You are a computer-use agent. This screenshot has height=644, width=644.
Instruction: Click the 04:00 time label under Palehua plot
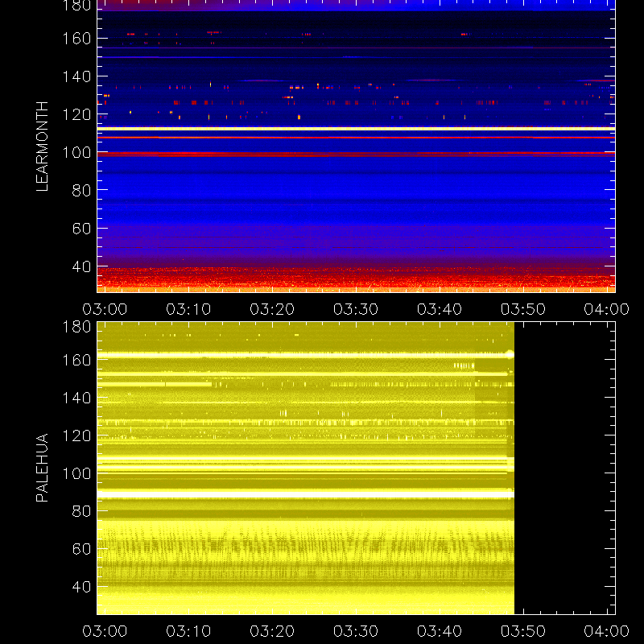point(607,631)
